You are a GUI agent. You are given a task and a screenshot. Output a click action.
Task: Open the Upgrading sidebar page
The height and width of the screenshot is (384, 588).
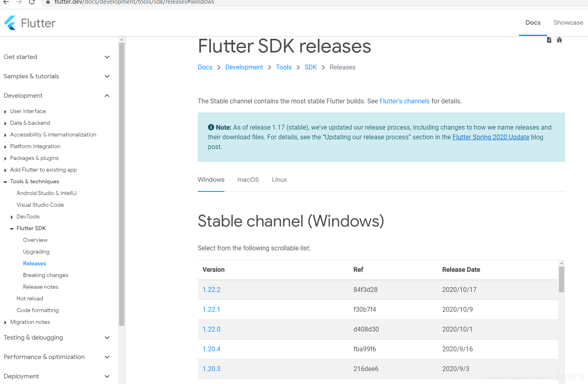pos(36,252)
